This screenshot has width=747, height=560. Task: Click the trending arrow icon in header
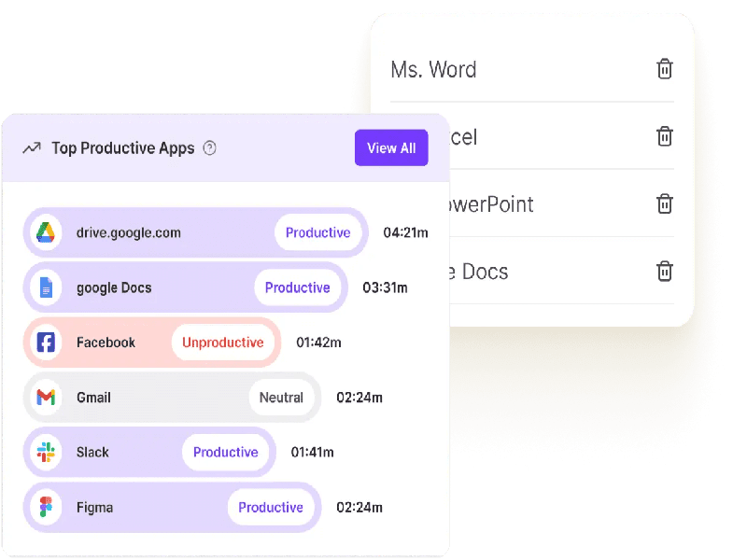(x=32, y=148)
